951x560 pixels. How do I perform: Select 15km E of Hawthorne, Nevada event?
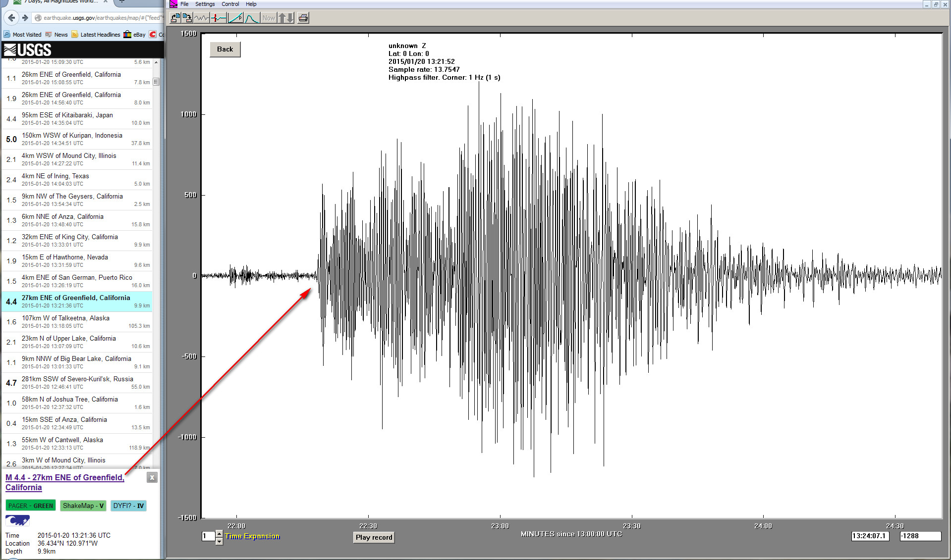(x=77, y=261)
